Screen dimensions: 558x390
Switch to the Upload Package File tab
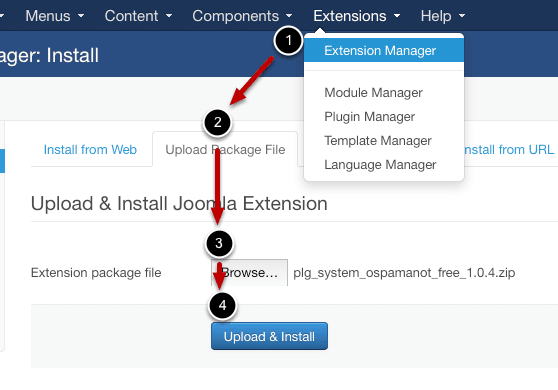pos(225,149)
